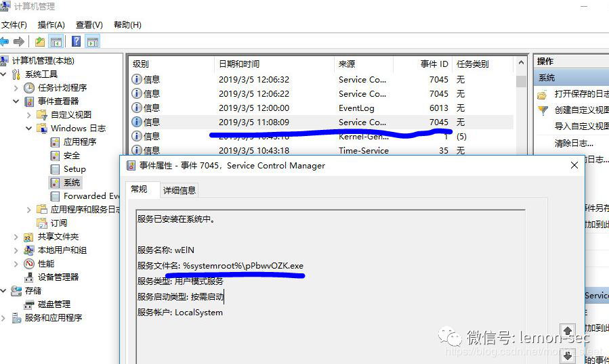Select 共享文件夹 node
The image size is (609, 364).
pyautogui.click(x=58, y=237)
